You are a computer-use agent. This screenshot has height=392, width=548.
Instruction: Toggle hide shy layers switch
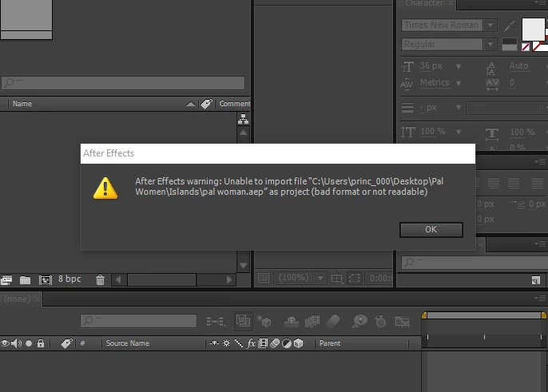point(291,321)
